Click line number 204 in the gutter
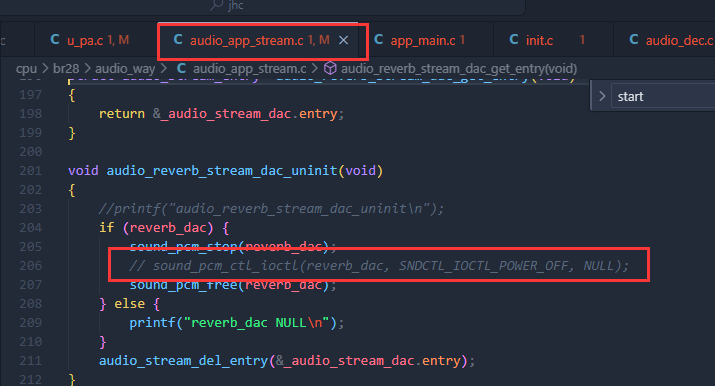The width and height of the screenshot is (715, 386). 31,228
